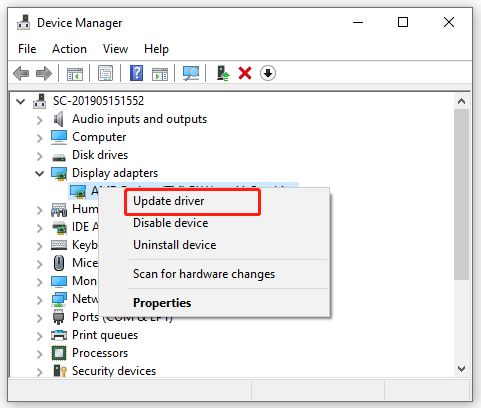The height and width of the screenshot is (408, 481).
Task: Click the Scan for hardware changes monitor icon
Action: click(x=191, y=73)
